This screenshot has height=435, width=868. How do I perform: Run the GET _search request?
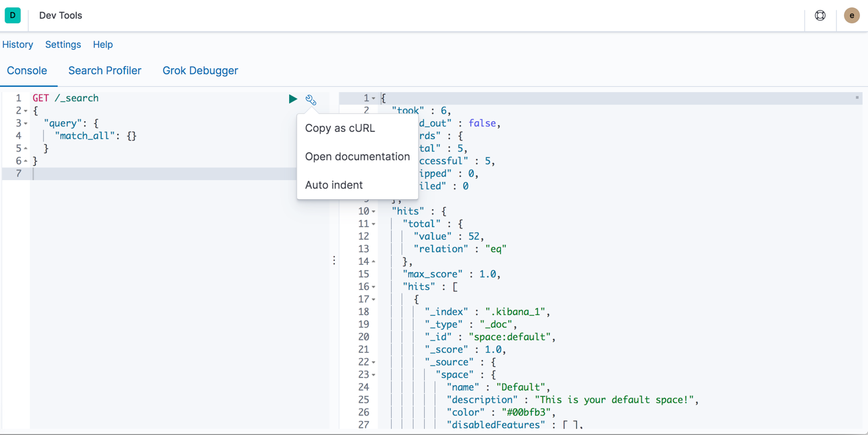click(x=292, y=99)
